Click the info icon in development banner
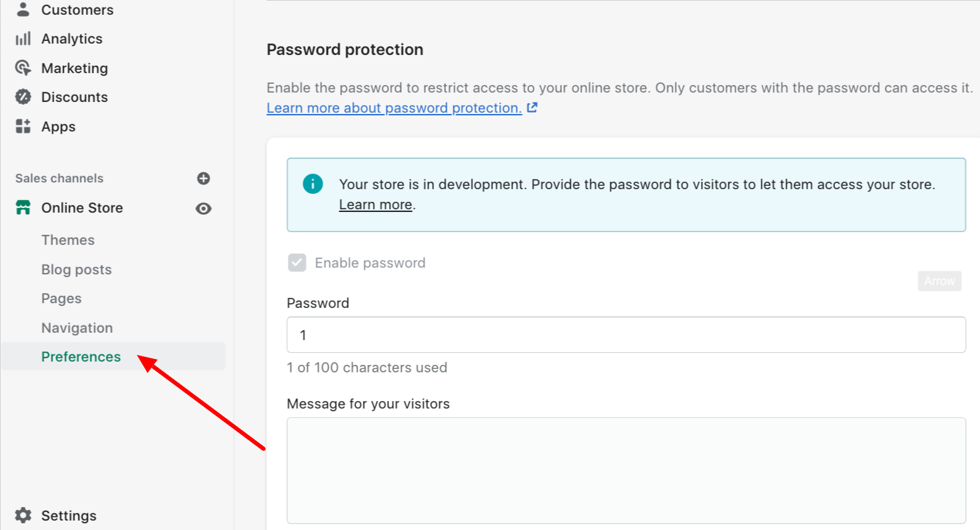The height and width of the screenshot is (530, 980). tap(313, 184)
